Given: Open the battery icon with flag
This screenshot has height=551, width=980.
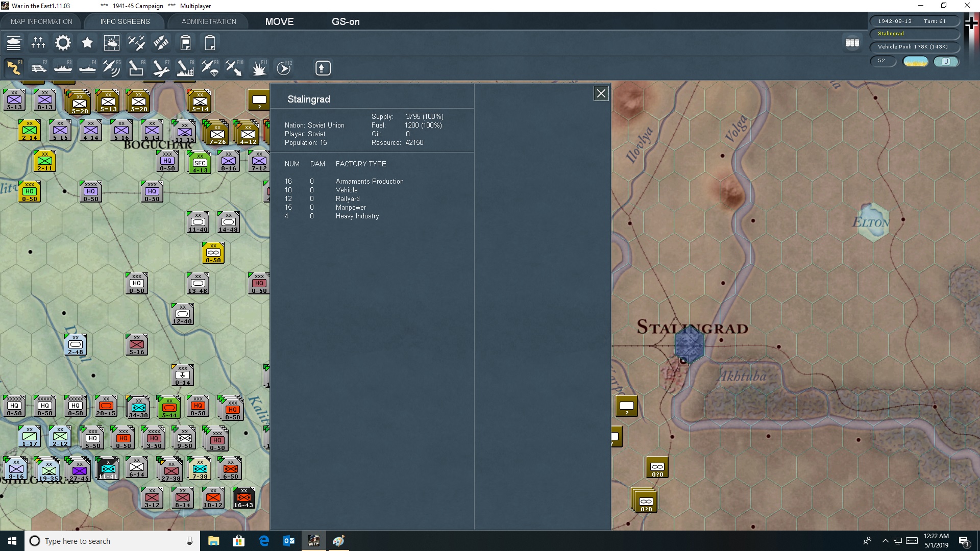Looking at the screenshot, I should tap(185, 43).
